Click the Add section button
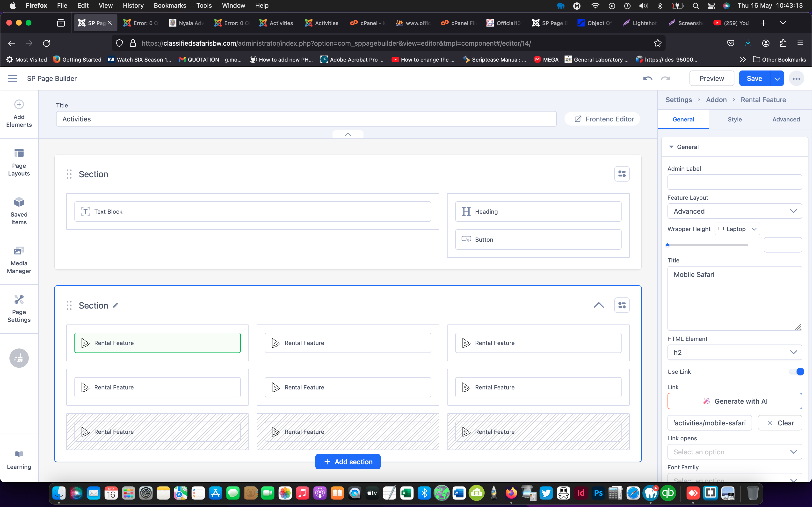Image resolution: width=812 pixels, height=507 pixels. click(348, 462)
